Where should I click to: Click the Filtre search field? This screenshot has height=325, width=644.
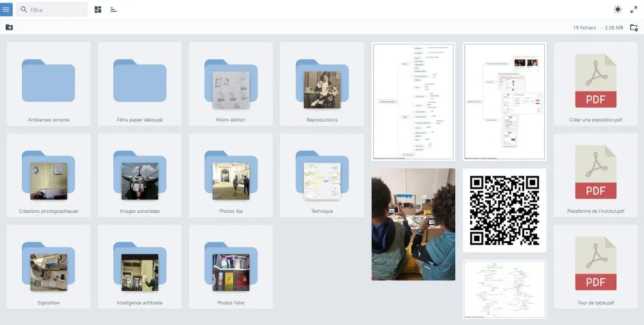coord(52,10)
